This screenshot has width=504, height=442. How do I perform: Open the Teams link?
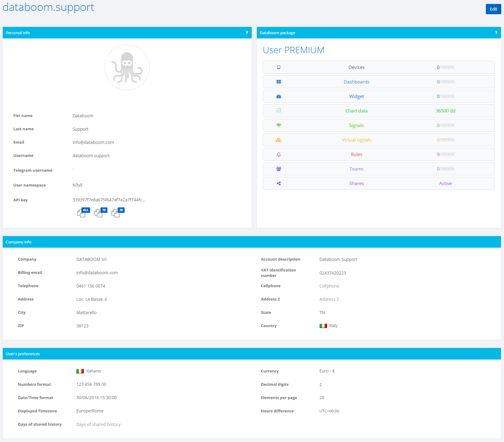[x=356, y=169]
